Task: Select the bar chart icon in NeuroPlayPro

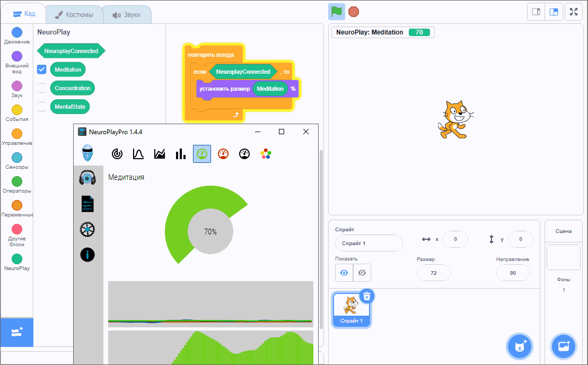Action: click(181, 154)
